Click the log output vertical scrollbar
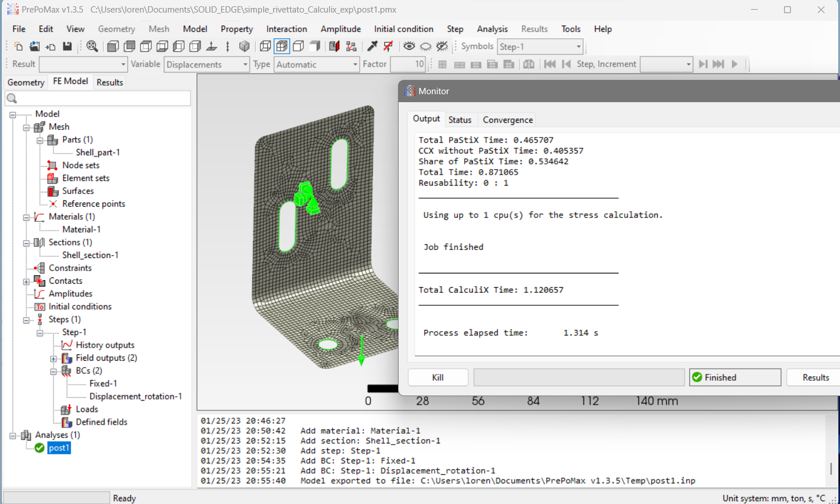 coord(831,468)
